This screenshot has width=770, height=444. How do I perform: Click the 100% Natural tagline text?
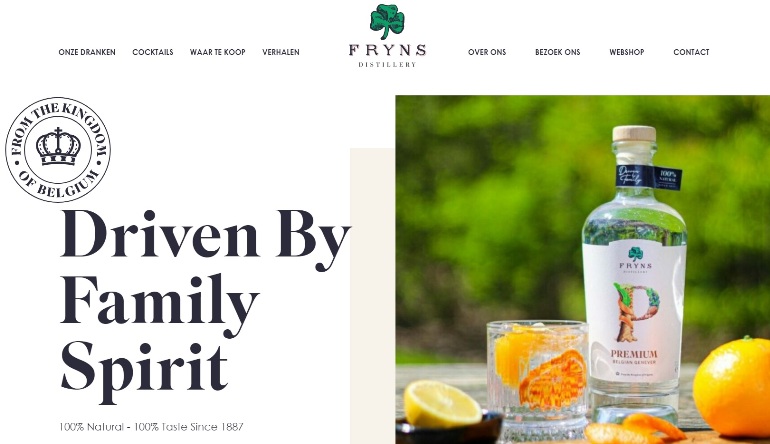151,427
